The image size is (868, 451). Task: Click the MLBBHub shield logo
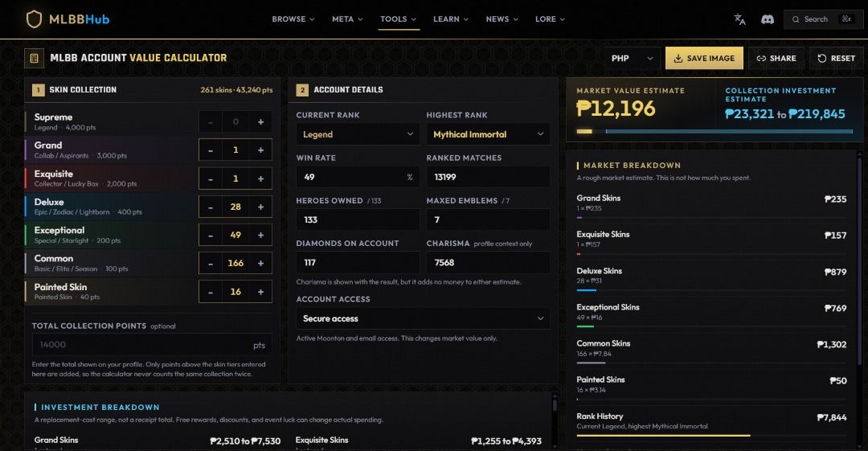pyautogui.click(x=34, y=18)
